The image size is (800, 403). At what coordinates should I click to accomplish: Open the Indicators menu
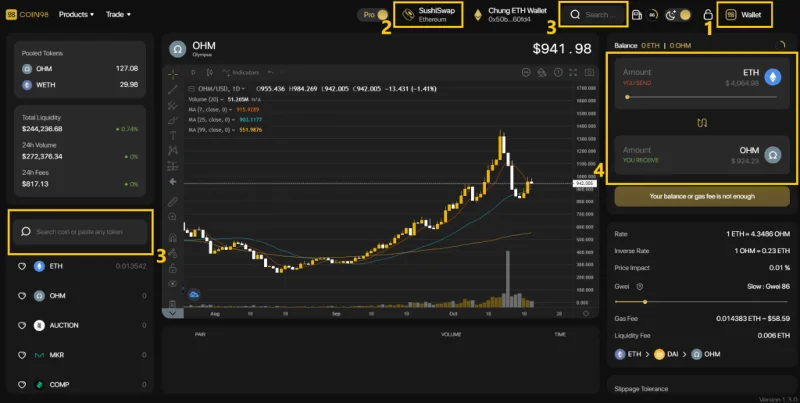[241, 72]
